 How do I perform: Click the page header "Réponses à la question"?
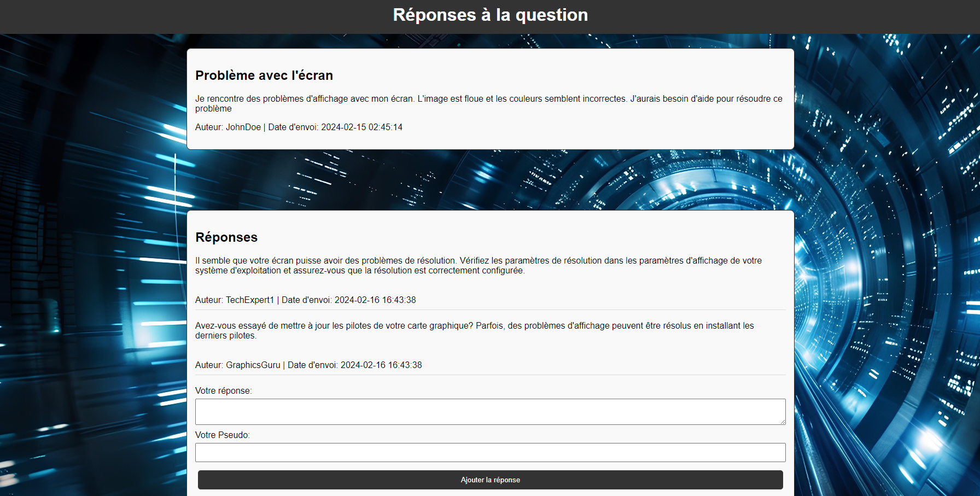coord(490,15)
